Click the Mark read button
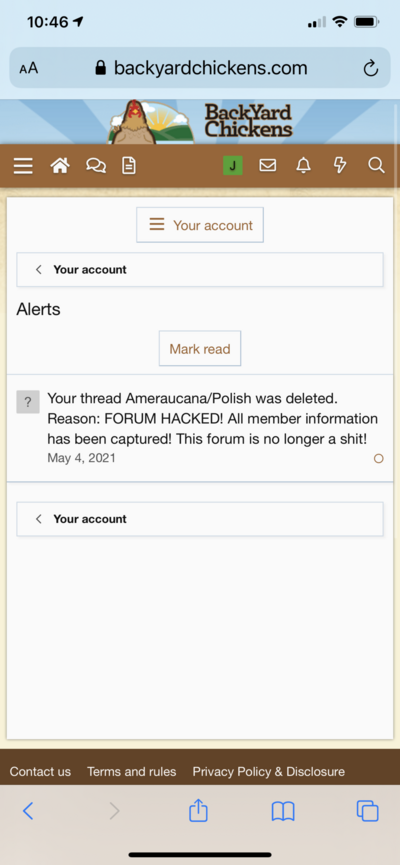This screenshot has width=400, height=865. [200, 349]
